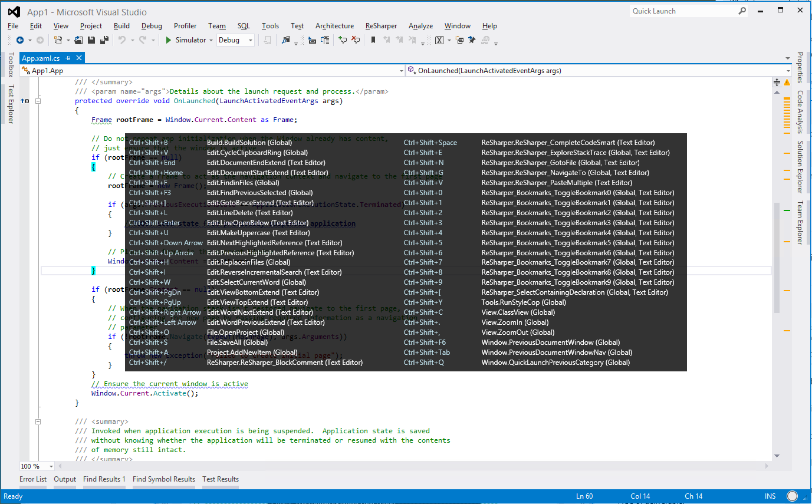The width and height of the screenshot is (812, 504).
Task: Open the ReSharper menu
Action: coord(382,26)
